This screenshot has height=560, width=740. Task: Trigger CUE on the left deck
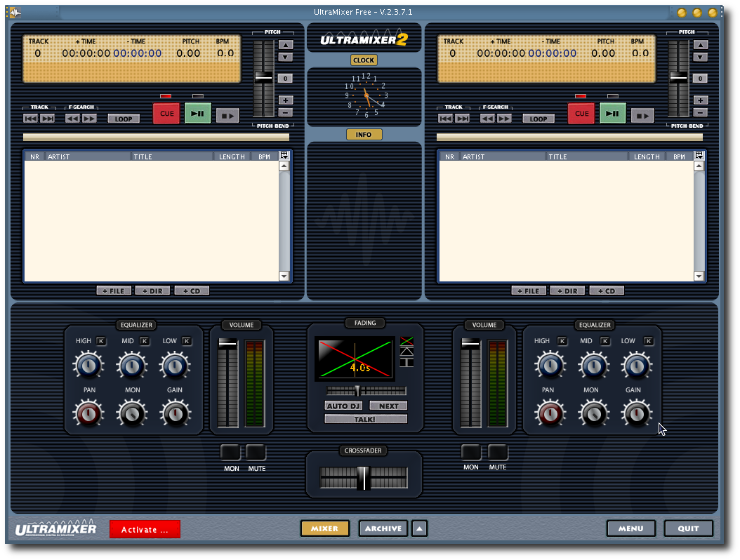coord(166,113)
